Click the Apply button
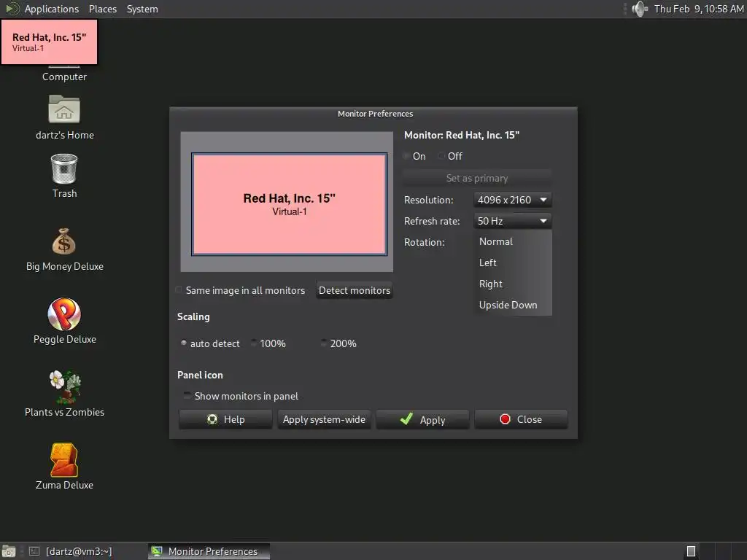 coord(422,419)
